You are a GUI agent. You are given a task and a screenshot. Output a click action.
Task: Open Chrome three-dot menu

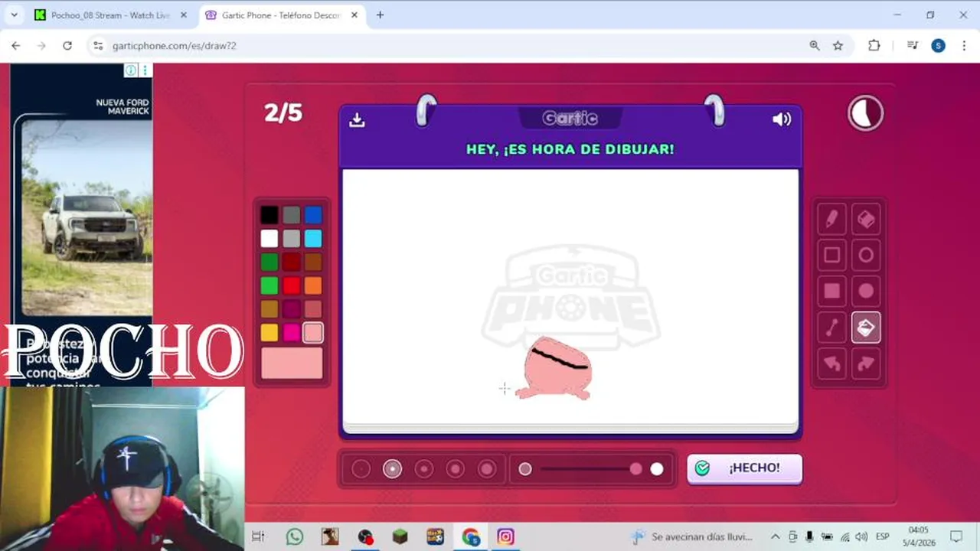click(964, 46)
